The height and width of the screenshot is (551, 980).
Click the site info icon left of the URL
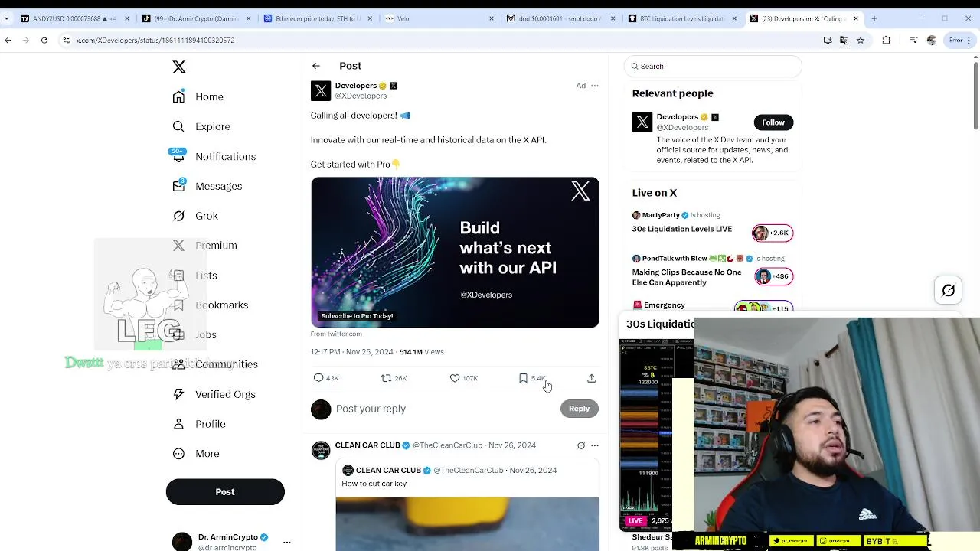click(66, 40)
